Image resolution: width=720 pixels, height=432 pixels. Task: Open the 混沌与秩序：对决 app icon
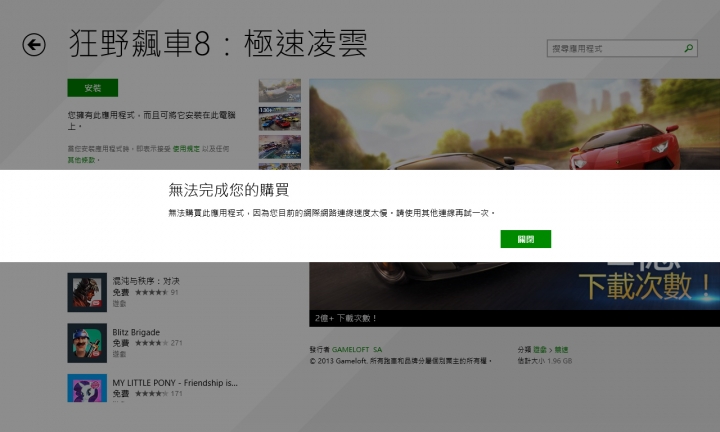[x=87, y=292]
